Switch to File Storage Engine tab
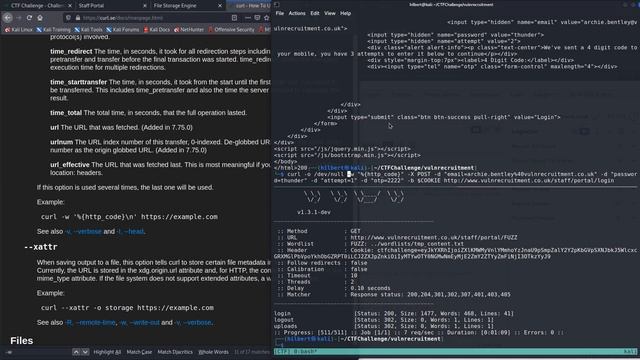Viewport: 640px width, 360px height. click(187, 6)
